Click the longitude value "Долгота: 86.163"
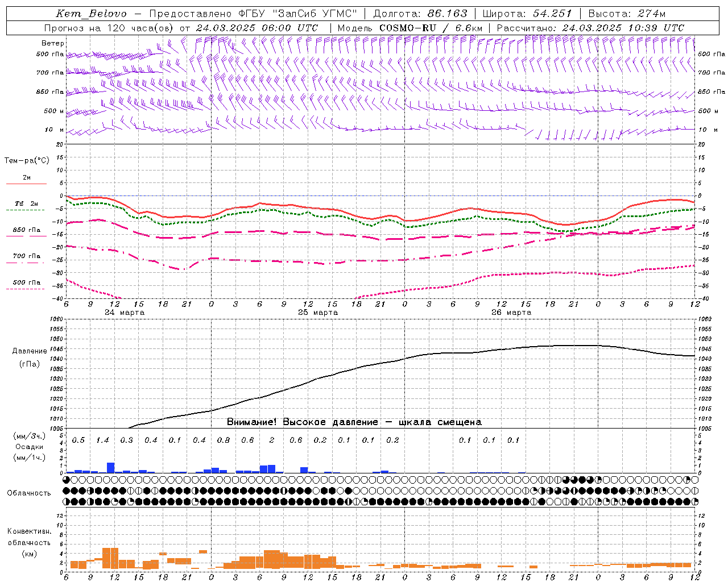This screenshot has height=582, width=728. click(420, 14)
